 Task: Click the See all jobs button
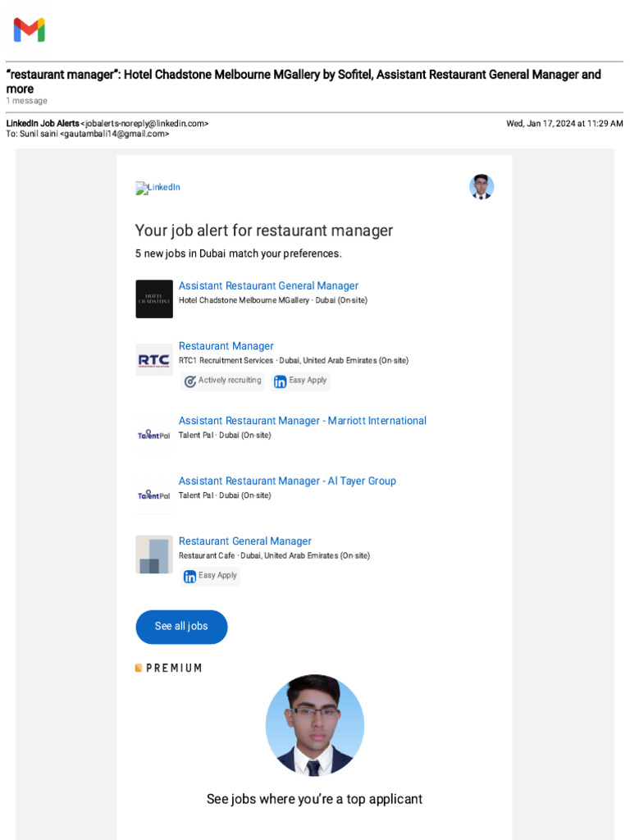181,627
